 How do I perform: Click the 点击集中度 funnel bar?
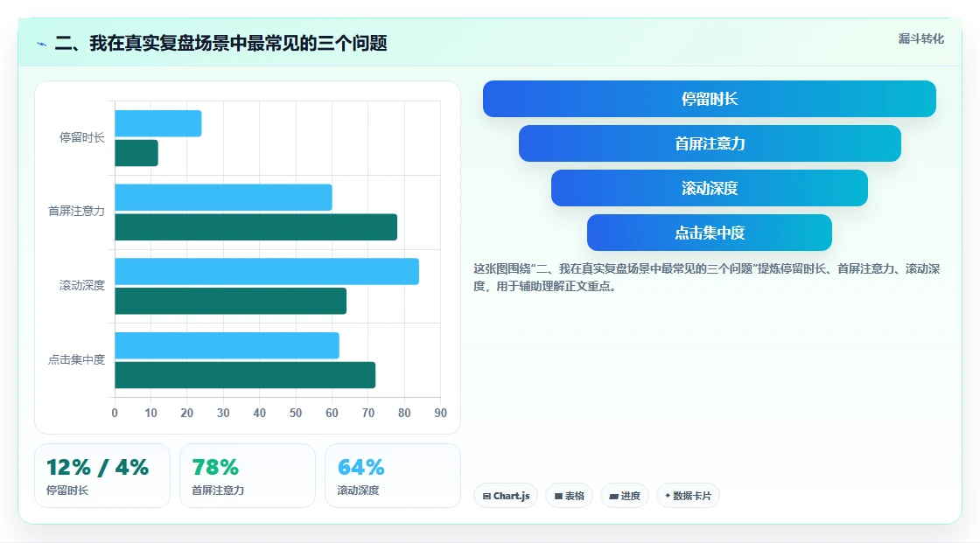[710, 233]
